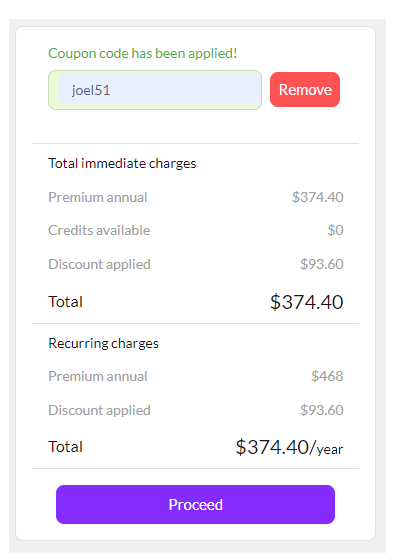Click the immediate Total $374.40 amount
Viewport: 402px width, 560px height.
(x=307, y=302)
